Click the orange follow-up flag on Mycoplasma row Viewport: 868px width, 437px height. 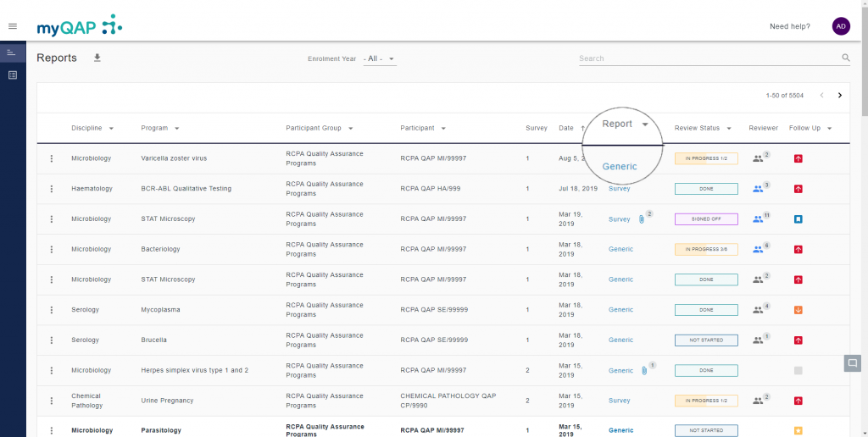(x=798, y=310)
